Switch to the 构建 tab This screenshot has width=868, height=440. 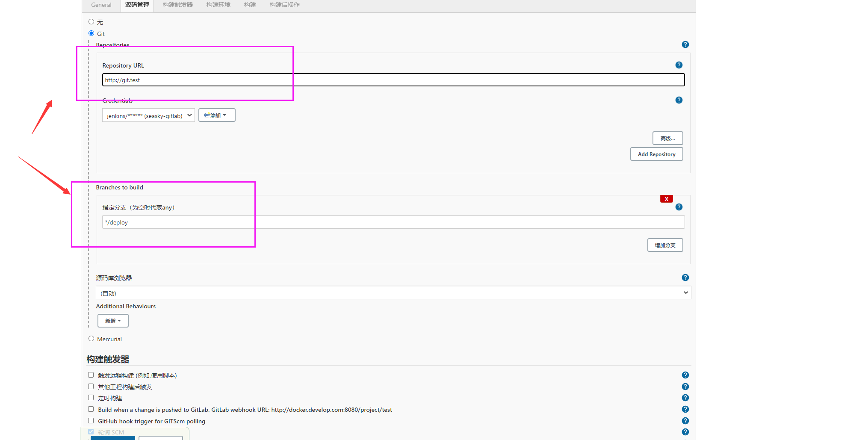[250, 5]
